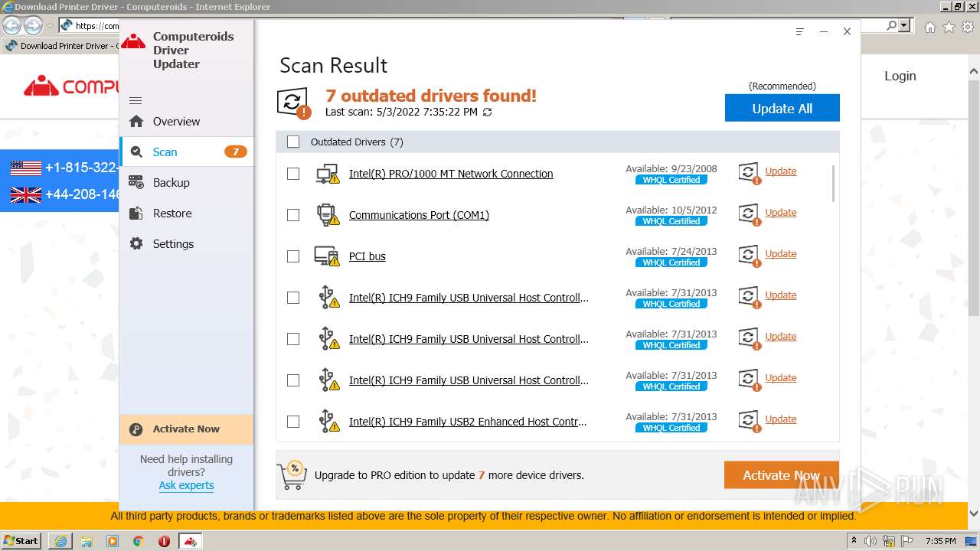
Task: Click the rescan refresh icon next to last scan time
Action: [487, 112]
